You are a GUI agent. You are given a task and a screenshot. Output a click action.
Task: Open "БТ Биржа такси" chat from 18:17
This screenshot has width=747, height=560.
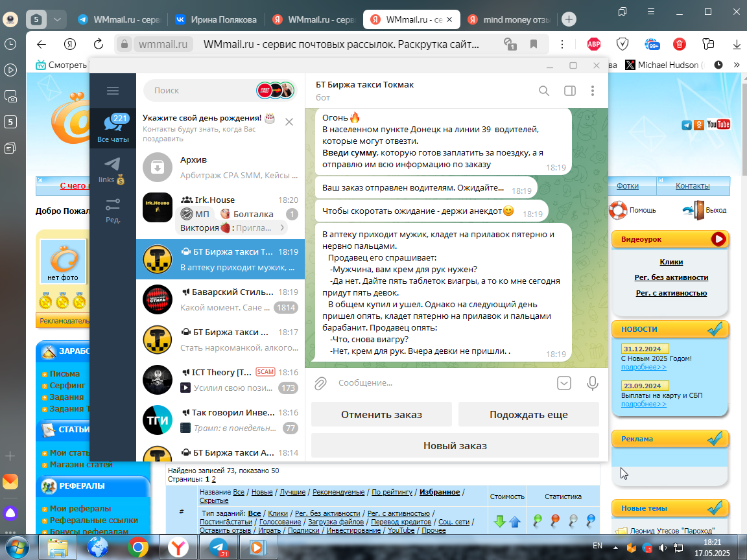220,340
